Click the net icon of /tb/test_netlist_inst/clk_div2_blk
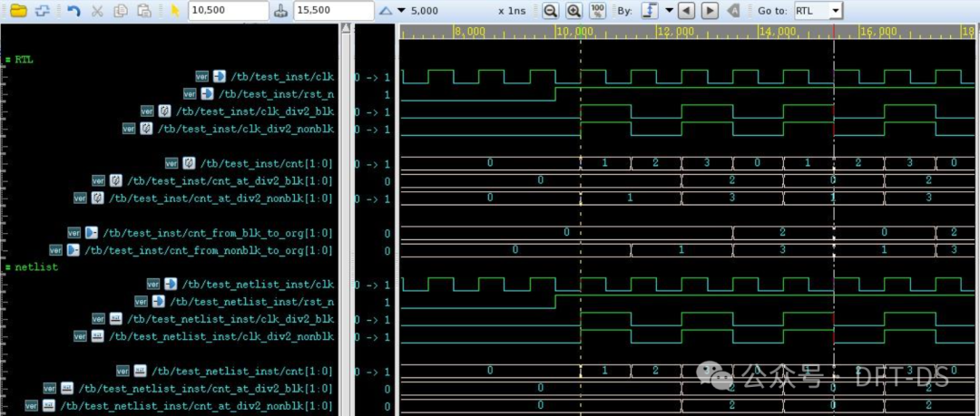The image size is (980, 416). 115,319
